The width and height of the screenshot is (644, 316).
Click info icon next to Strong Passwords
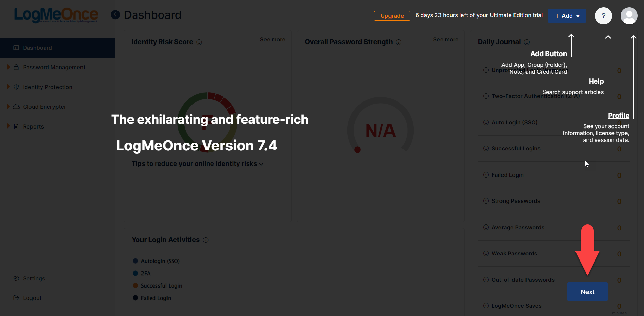(486, 201)
